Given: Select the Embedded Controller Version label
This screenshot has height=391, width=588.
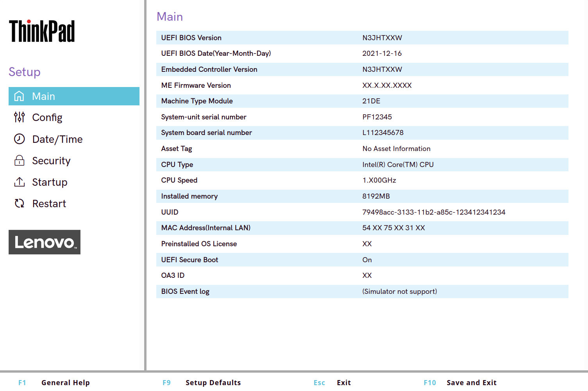Looking at the screenshot, I should [x=209, y=69].
